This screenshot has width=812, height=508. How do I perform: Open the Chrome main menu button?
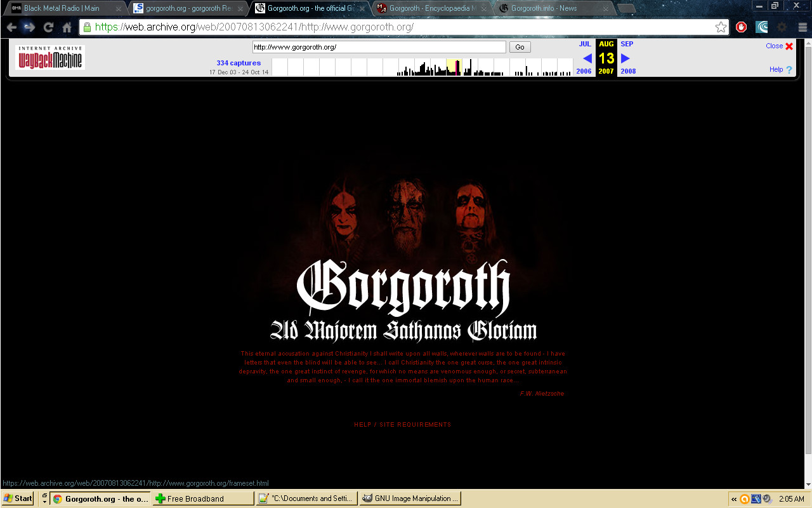[x=802, y=27]
